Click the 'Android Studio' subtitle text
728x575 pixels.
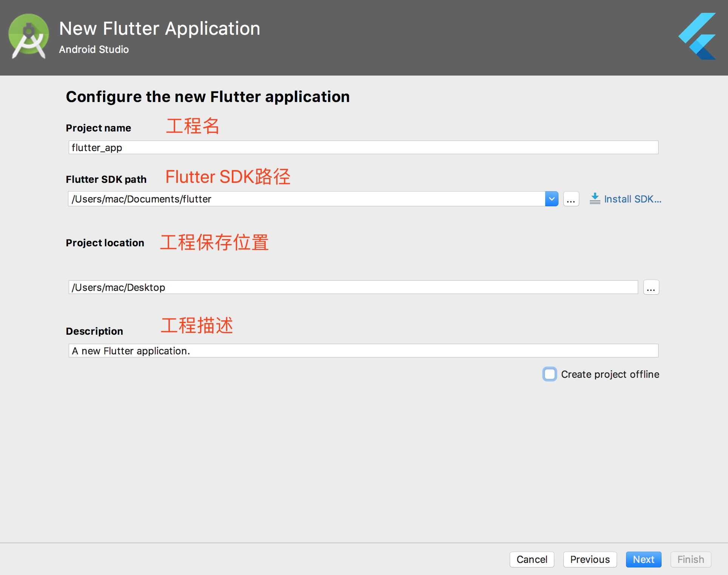[94, 49]
